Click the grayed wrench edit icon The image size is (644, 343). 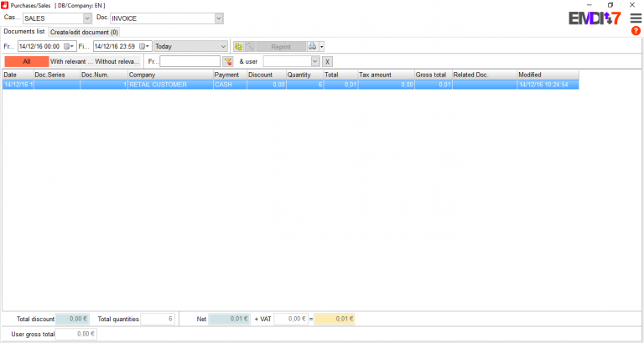(250, 46)
